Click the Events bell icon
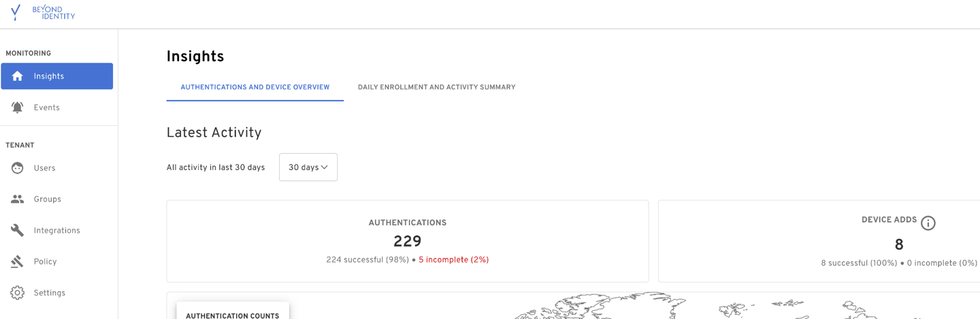This screenshot has width=980, height=319. pos(18,107)
